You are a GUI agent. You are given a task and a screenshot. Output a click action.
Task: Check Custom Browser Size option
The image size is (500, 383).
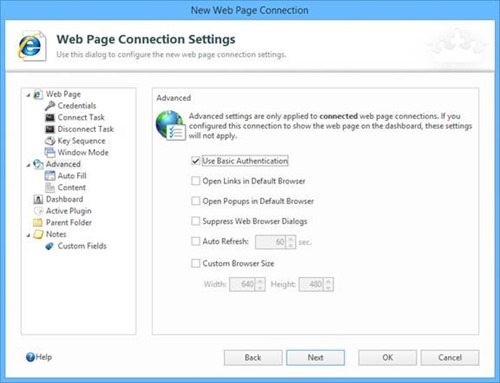pos(195,263)
